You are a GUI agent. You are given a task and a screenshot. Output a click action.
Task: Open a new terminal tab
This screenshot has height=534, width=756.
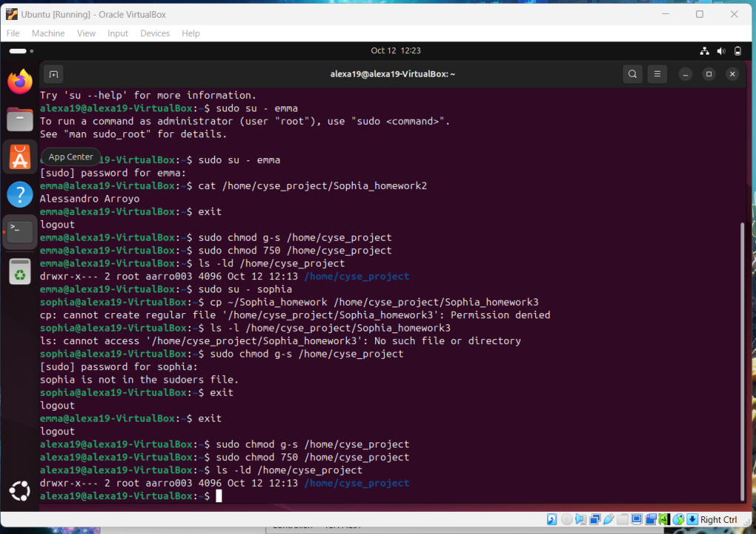click(x=52, y=74)
